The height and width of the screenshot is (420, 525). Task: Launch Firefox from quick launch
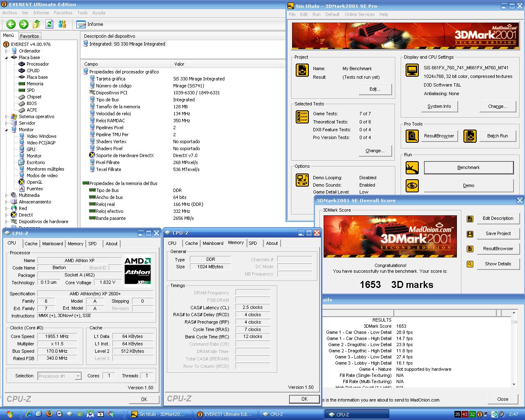coord(50,414)
